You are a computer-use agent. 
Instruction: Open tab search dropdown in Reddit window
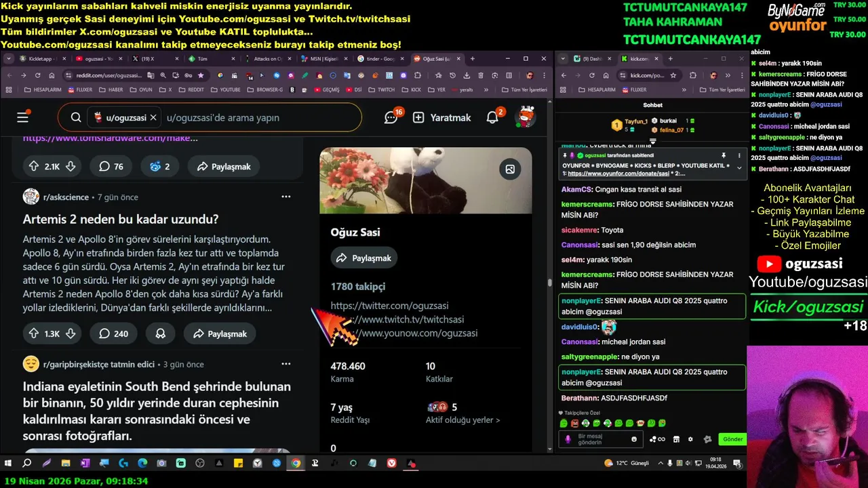pyautogui.click(x=8, y=59)
